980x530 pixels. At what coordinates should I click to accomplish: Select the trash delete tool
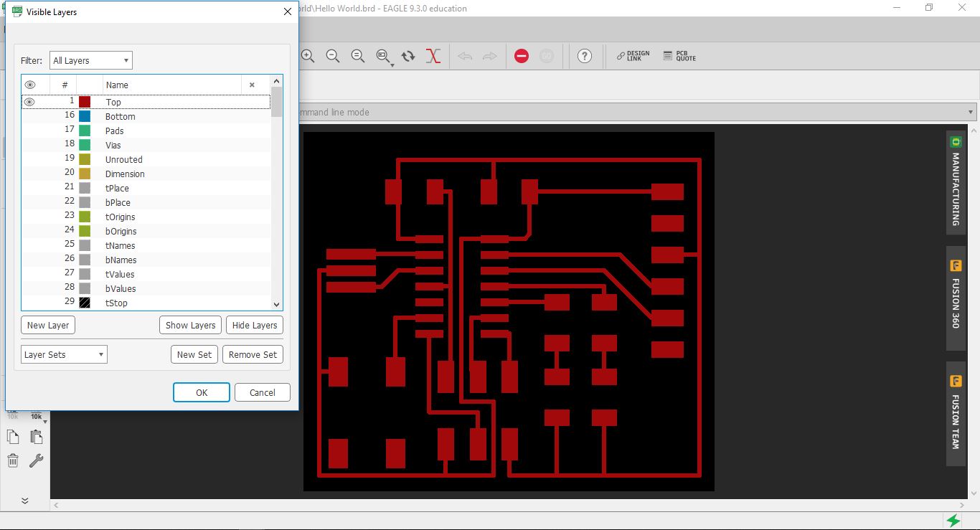click(13, 460)
